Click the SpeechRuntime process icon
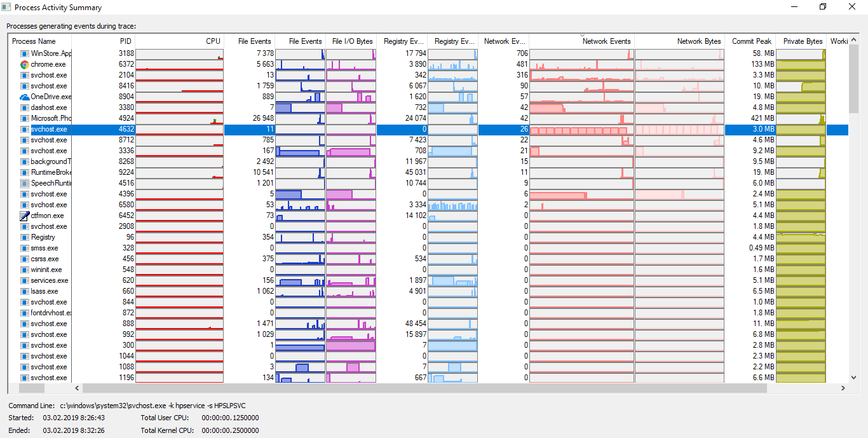This screenshot has width=868, height=438. click(x=25, y=183)
